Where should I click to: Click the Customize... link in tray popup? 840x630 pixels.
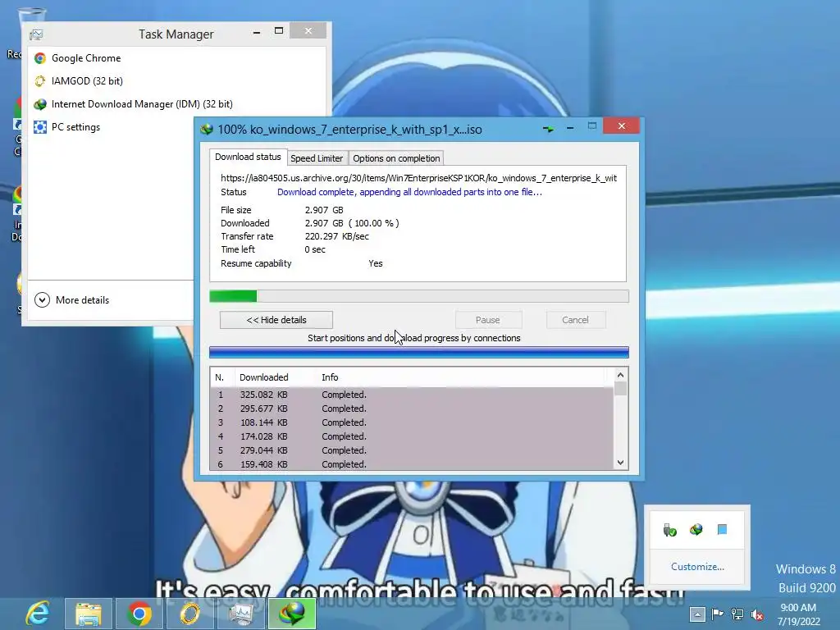click(697, 567)
